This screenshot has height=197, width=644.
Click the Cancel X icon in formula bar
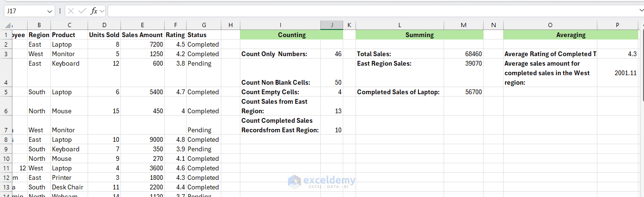(x=71, y=10)
